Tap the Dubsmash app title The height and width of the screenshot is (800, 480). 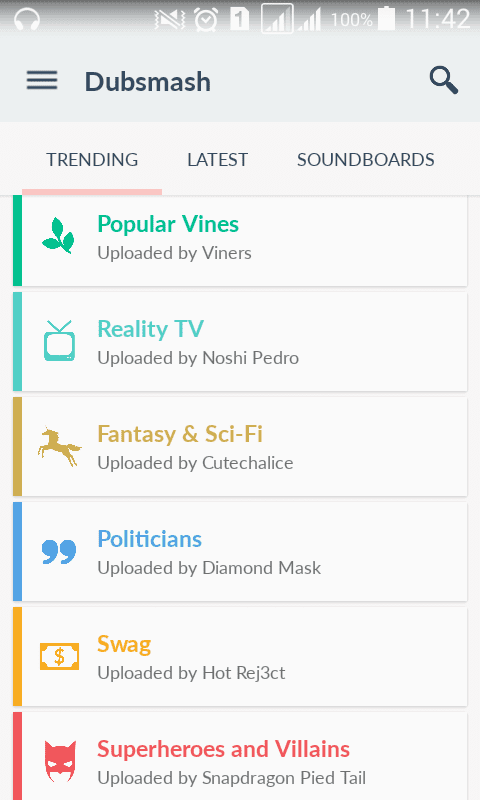[147, 82]
